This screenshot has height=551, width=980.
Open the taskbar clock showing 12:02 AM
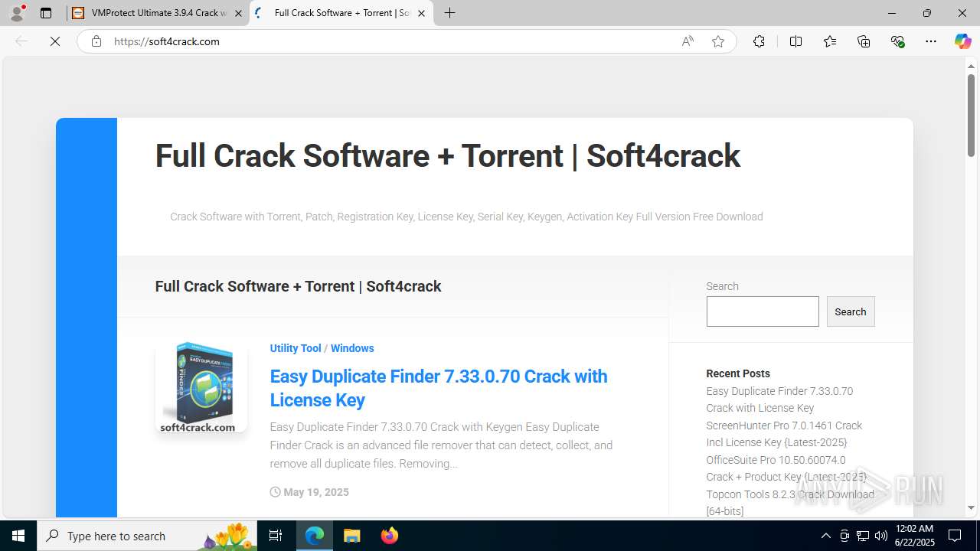pyautogui.click(x=913, y=536)
